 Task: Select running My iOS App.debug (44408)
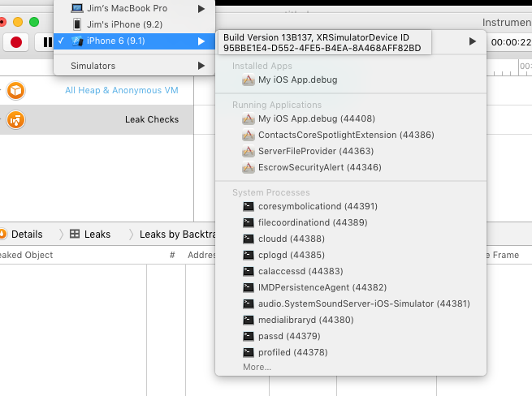point(351,118)
